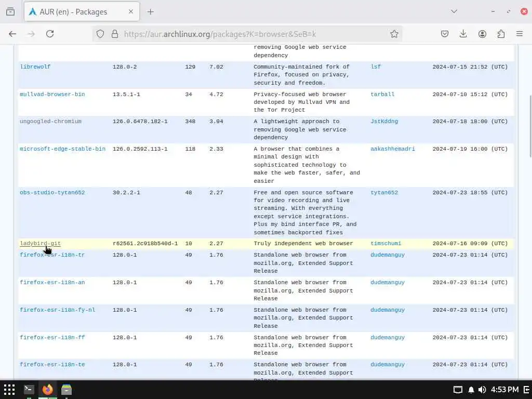Open the mullvad-browser-bin package
The image size is (532, 399).
pyautogui.click(x=52, y=95)
